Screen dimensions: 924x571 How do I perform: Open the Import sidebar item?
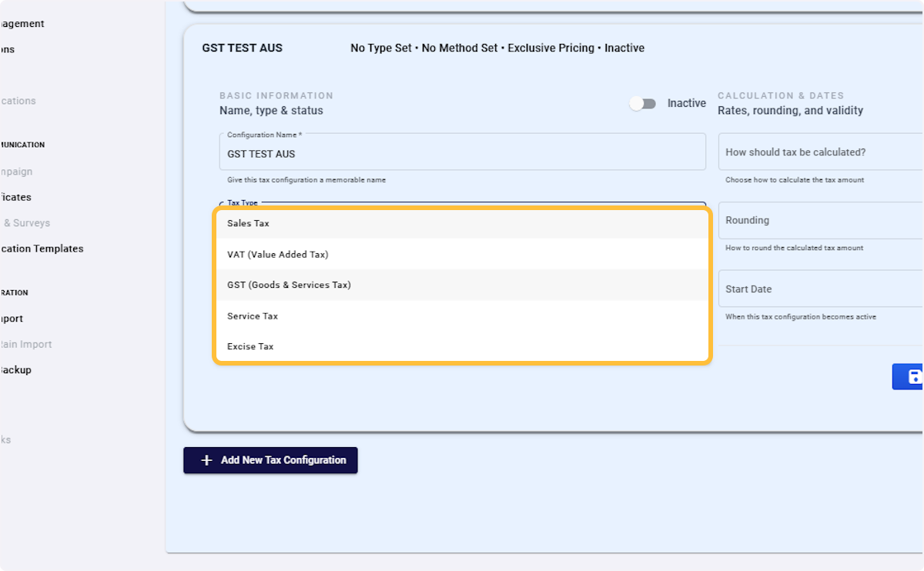click(12, 319)
